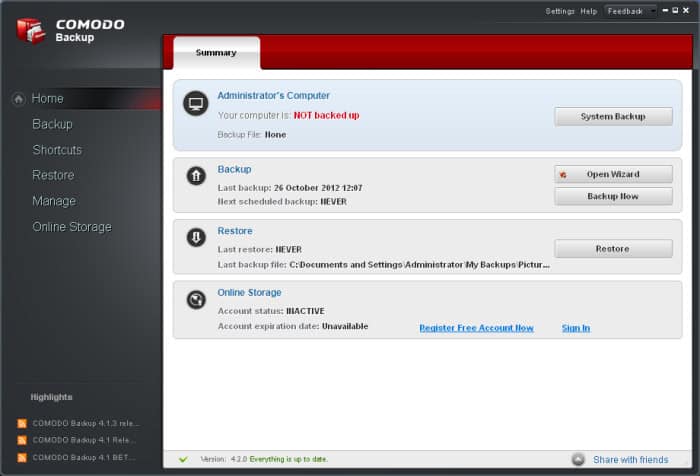Close the Comodo Backup window

[x=686, y=10]
